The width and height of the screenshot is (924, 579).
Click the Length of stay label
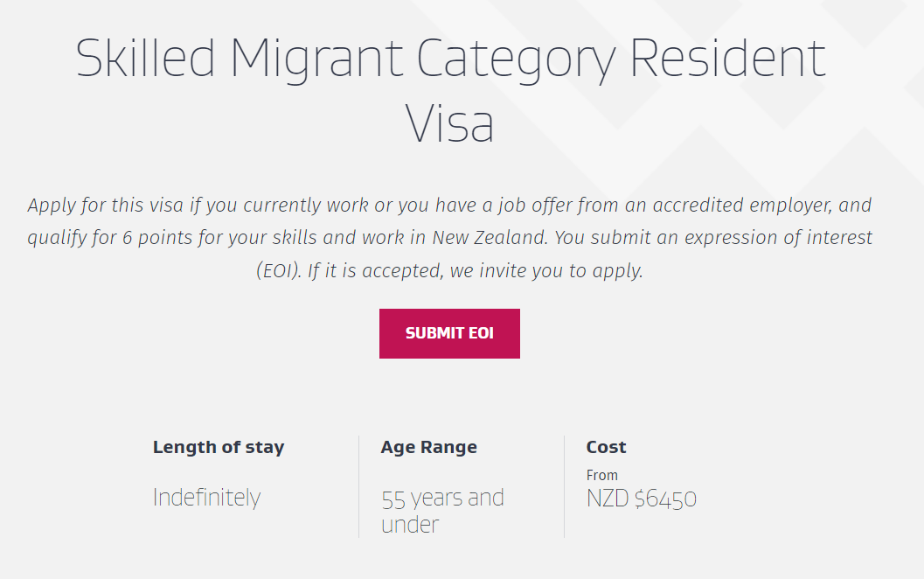click(x=219, y=447)
